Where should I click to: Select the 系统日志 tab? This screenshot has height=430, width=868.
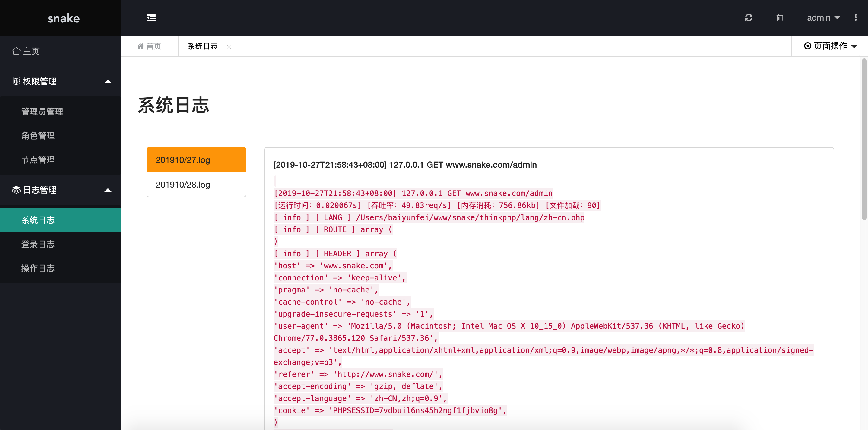(x=202, y=46)
